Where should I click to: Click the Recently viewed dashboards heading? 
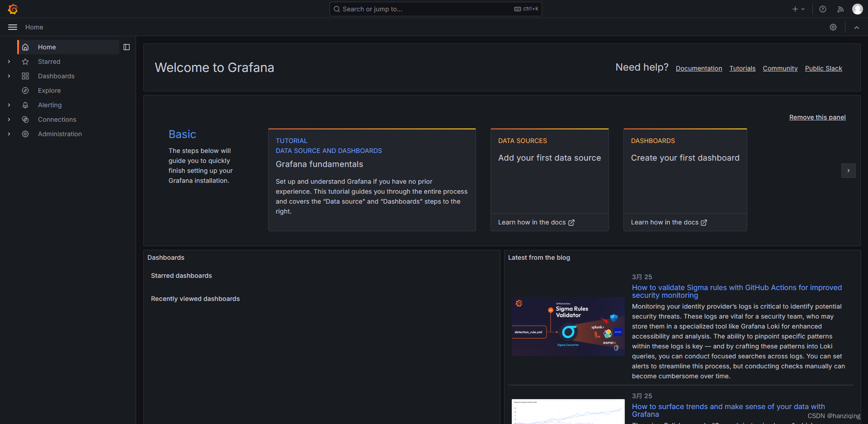[195, 299]
